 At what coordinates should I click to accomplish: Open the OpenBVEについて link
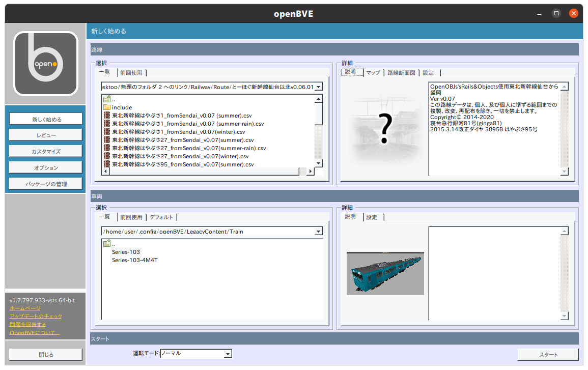(34, 333)
